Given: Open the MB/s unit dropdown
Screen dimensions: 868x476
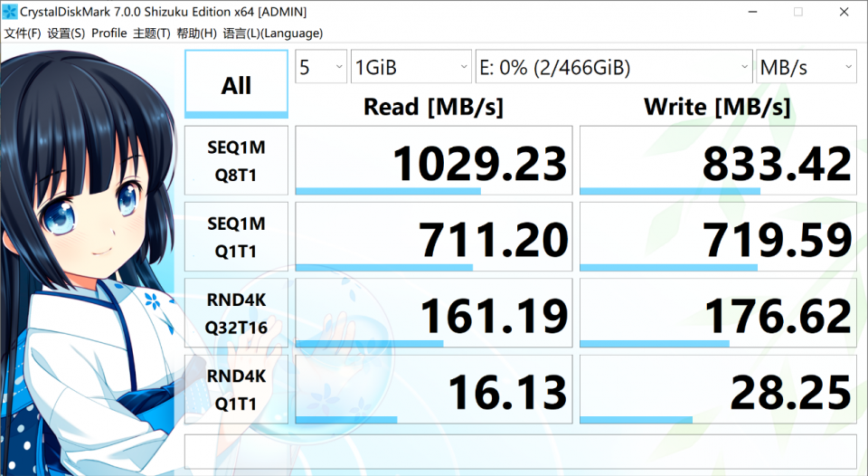Looking at the screenshot, I should [806, 67].
